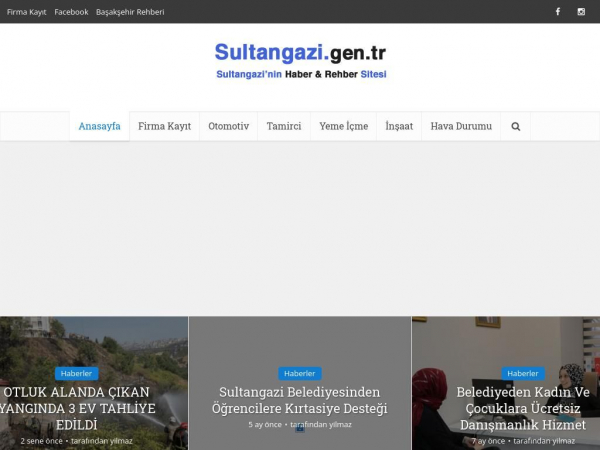
Task: Click the Sultangazi.gen.tr site logo
Action: click(300, 52)
